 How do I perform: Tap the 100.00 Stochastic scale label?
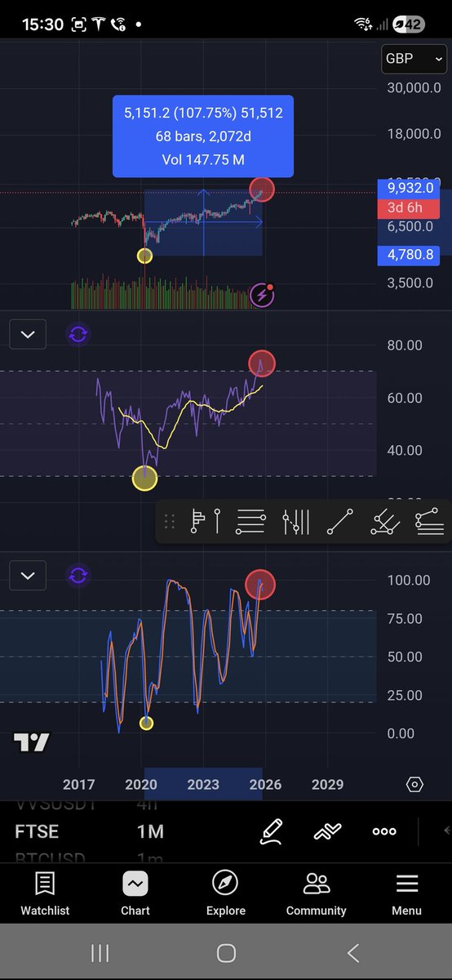pyautogui.click(x=407, y=581)
